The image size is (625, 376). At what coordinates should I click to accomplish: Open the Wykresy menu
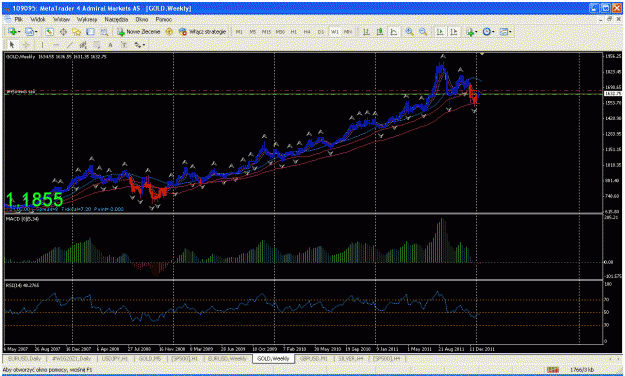87,19
